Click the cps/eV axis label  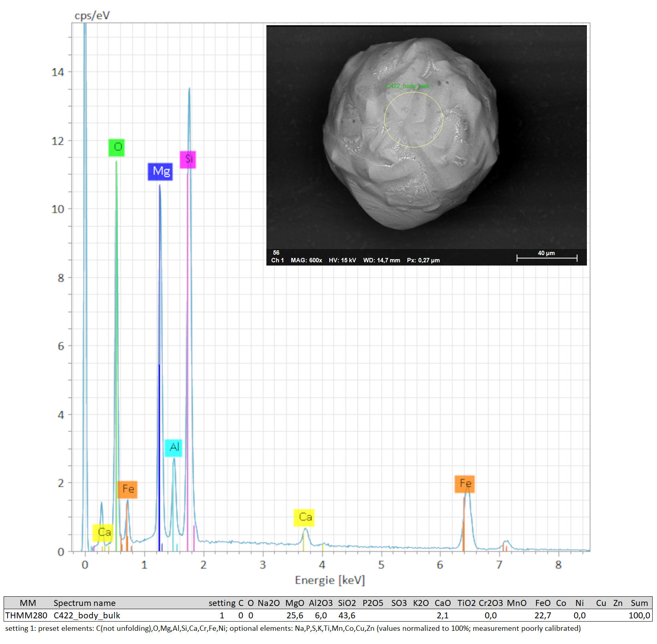92,16
